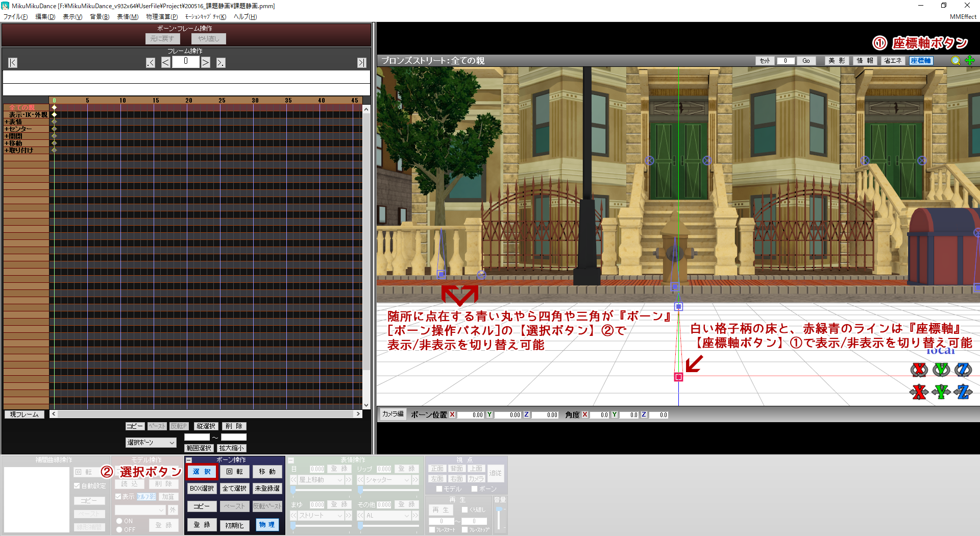
Task: Click the red X move axis icon
Action: 919,392
